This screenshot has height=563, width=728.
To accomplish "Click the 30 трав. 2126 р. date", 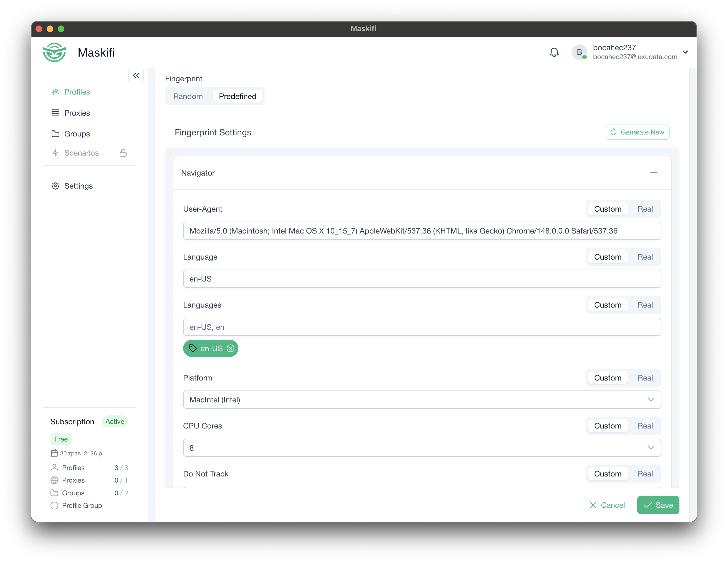I will (x=82, y=453).
